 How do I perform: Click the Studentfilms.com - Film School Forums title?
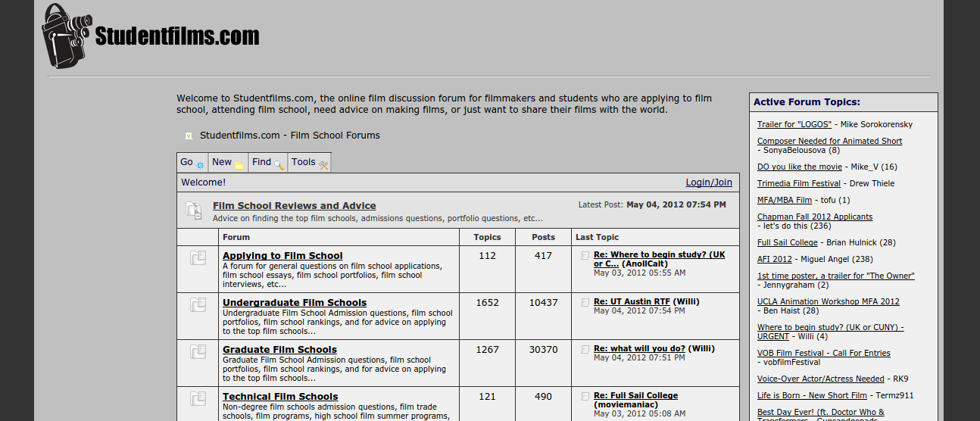290,136
